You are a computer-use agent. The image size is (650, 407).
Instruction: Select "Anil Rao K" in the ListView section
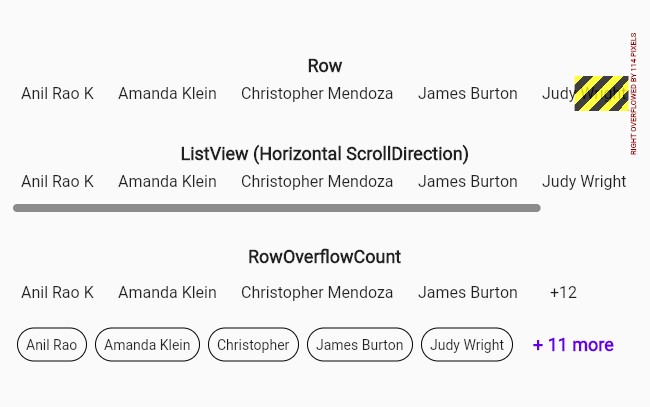[57, 182]
